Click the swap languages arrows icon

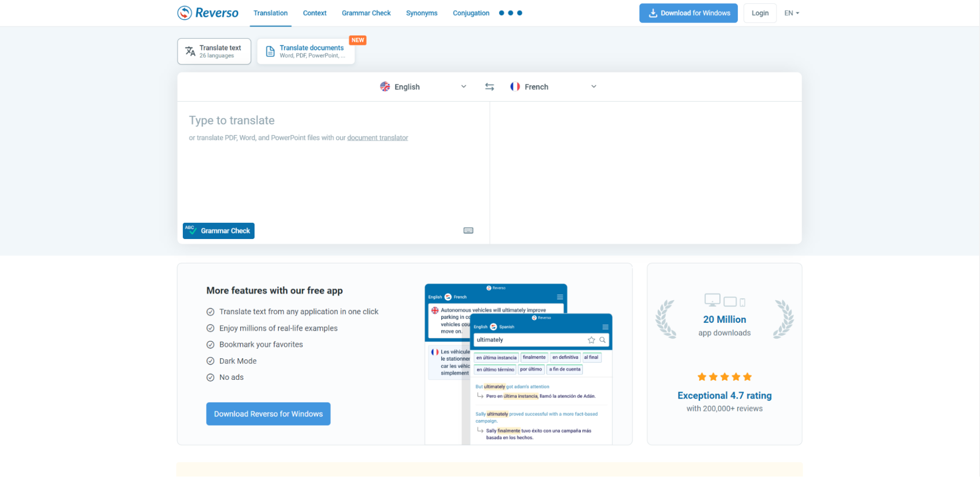click(489, 87)
